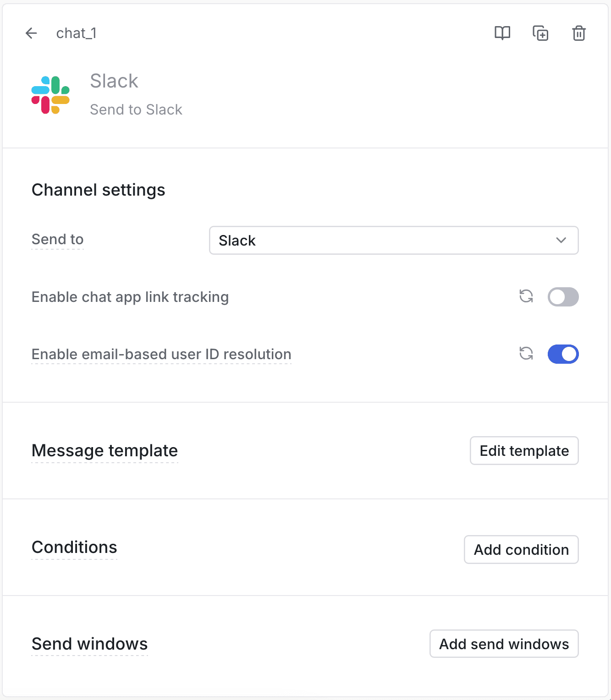611x700 pixels.
Task: Disable email-based user ID resolution
Action: click(x=563, y=354)
